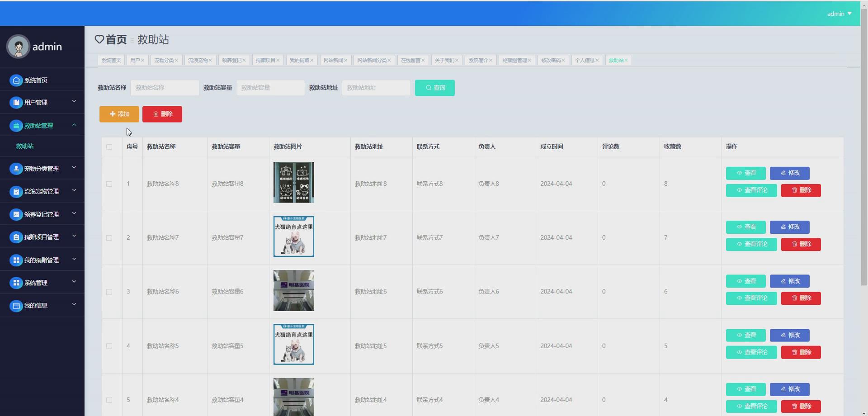
Task: Close the 捐赠项目 tab with its x
Action: [278, 60]
